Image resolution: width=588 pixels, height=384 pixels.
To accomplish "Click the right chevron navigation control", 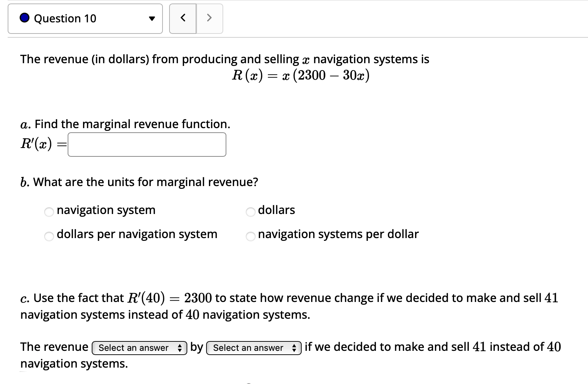I will click(x=209, y=19).
